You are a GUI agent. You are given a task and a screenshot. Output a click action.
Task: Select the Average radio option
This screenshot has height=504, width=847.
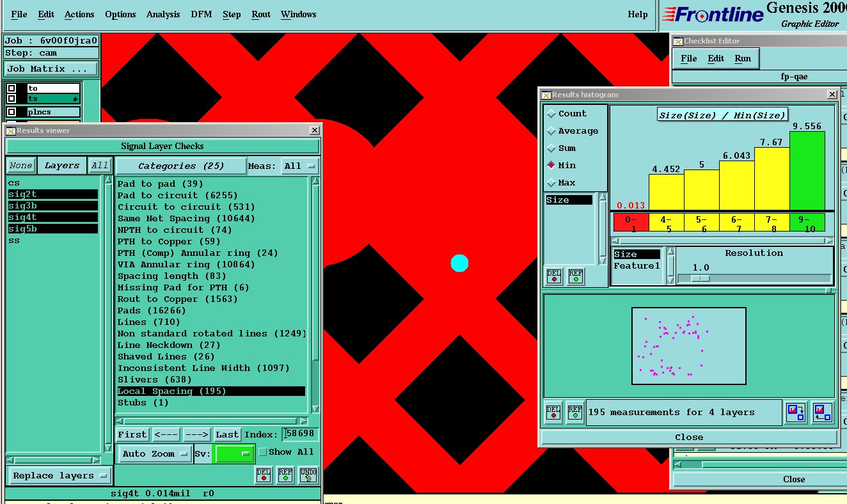click(551, 131)
